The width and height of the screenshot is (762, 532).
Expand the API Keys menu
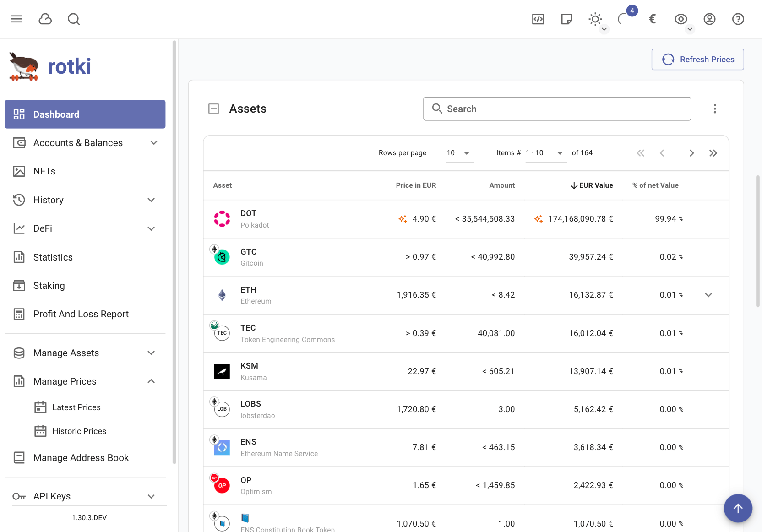[85, 496]
